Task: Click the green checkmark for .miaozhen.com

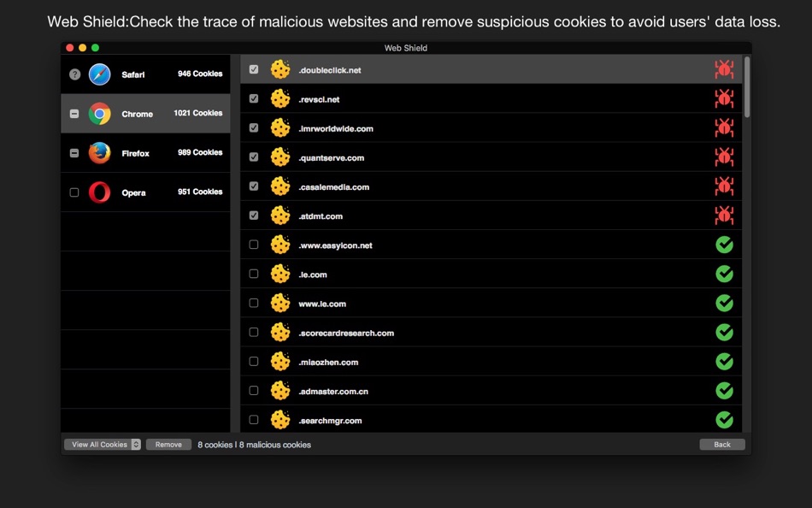Action: pos(725,361)
